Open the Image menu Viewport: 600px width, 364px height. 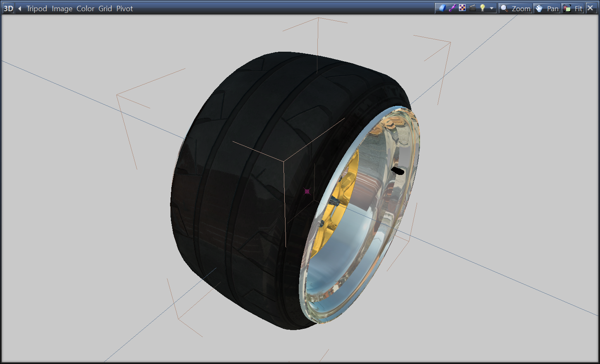62,8
